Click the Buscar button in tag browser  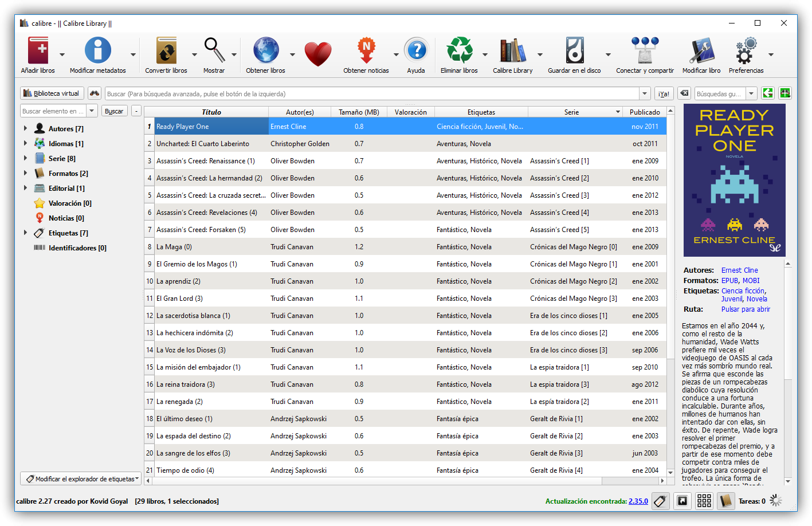114,111
